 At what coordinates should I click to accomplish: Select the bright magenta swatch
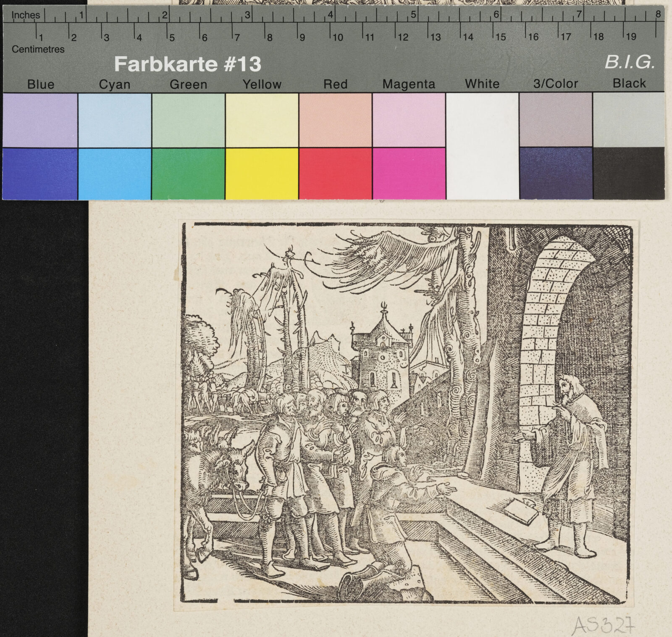[x=409, y=174]
